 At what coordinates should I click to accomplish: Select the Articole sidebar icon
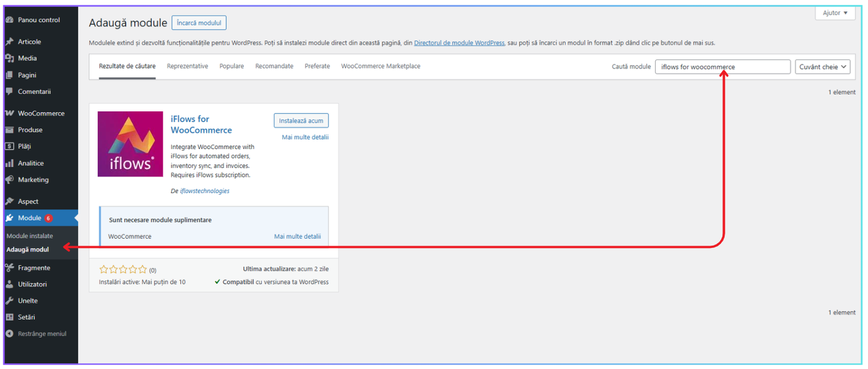click(x=9, y=41)
